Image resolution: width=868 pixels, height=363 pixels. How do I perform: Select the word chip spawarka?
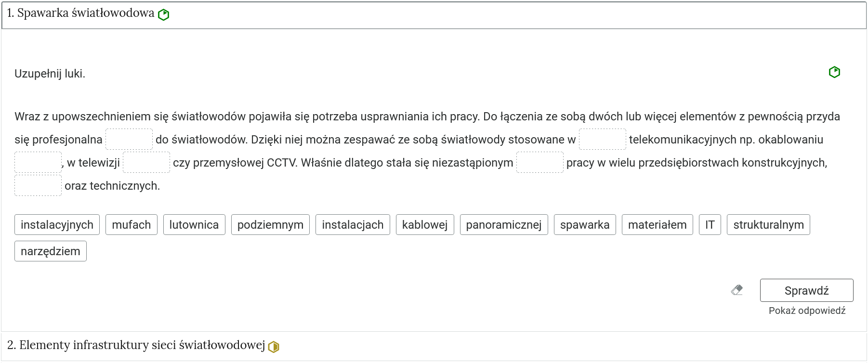[x=585, y=224]
